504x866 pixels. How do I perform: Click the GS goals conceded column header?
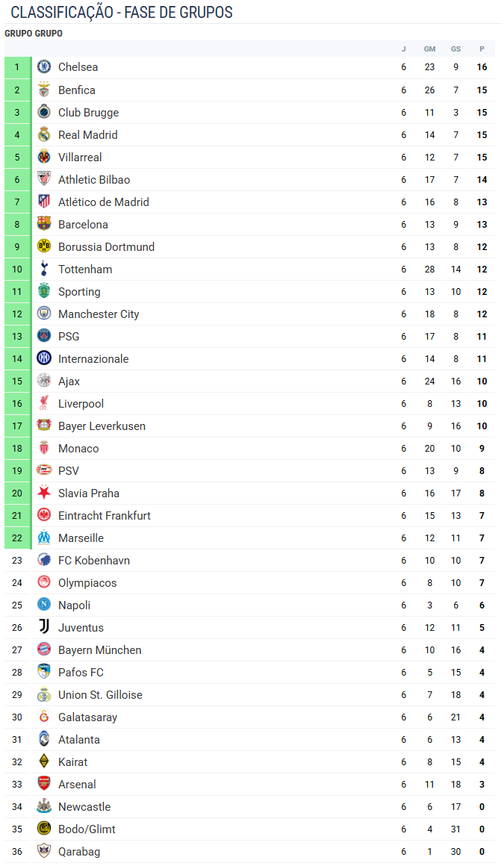[455, 49]
